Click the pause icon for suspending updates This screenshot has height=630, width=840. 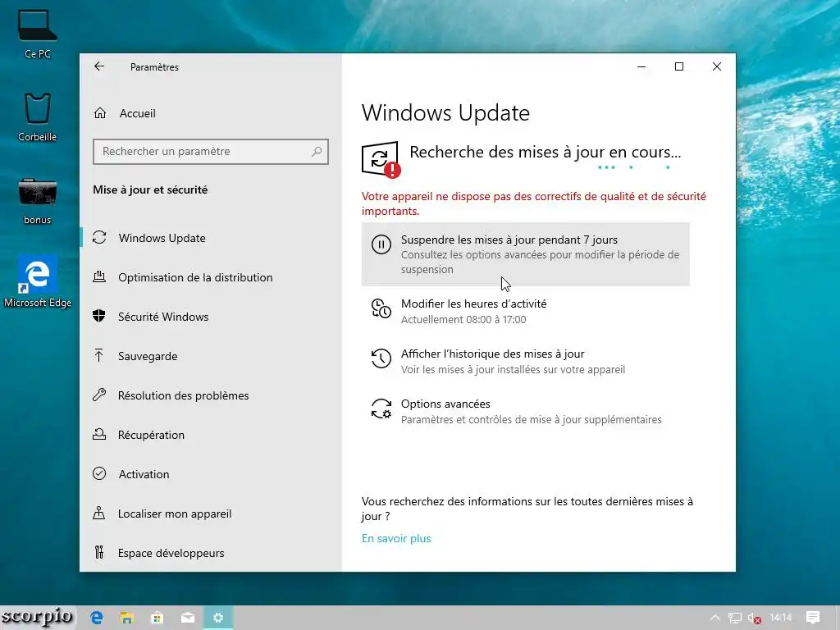(x=381, y=244)
